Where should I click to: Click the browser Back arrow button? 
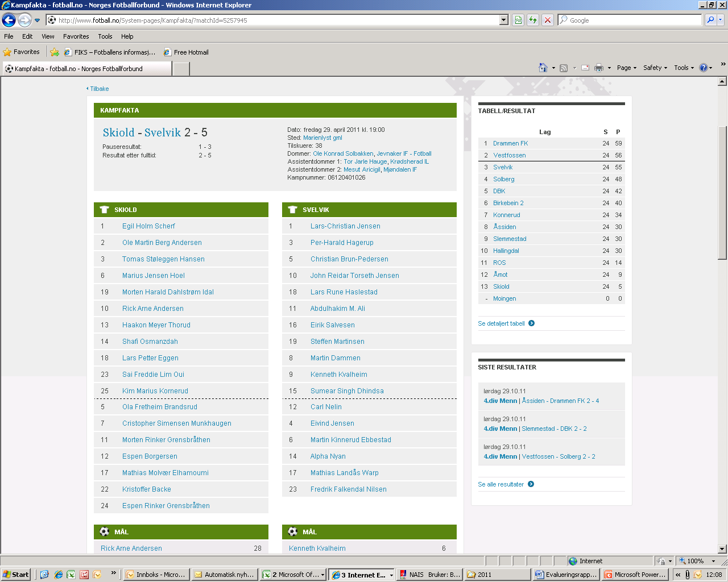coord(9,20)
